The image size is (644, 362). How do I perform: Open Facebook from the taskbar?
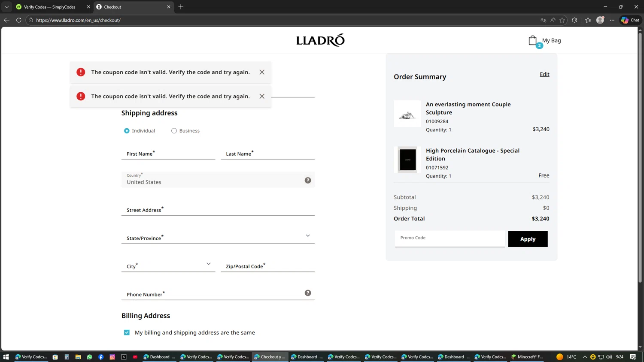click(x=101, y=357)
